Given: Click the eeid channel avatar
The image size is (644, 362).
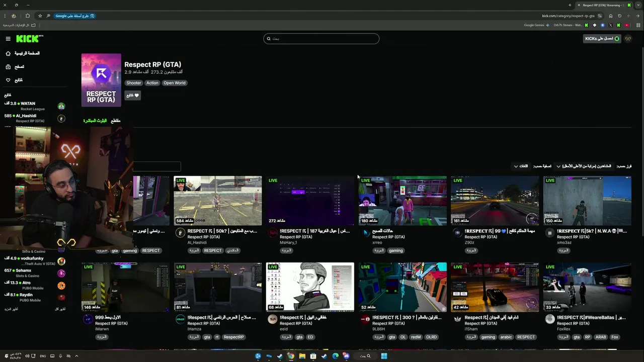Looking at the screenshot, I should click(x=272, y=319).
